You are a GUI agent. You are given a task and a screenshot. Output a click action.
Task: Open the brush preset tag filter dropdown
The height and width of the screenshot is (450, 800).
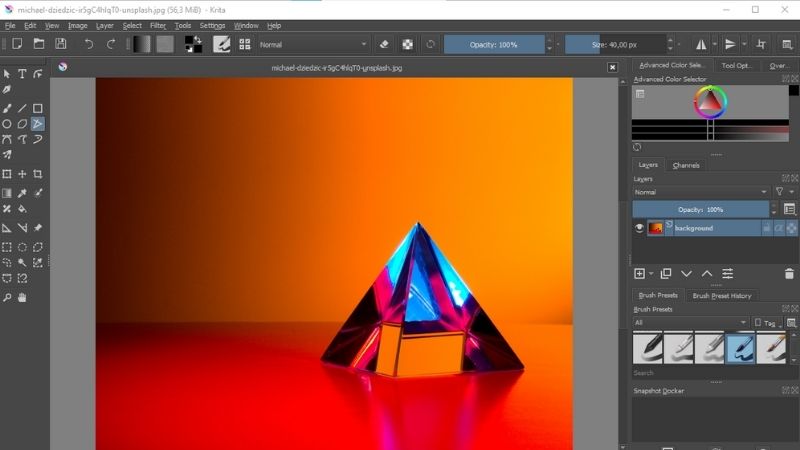click(690, 322)
